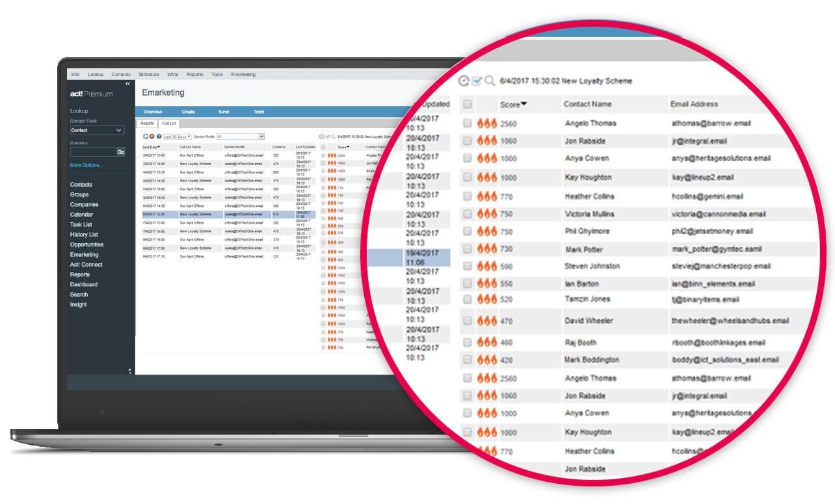
Task: Open the More Options... link
Action: click(x=86, y=165)
